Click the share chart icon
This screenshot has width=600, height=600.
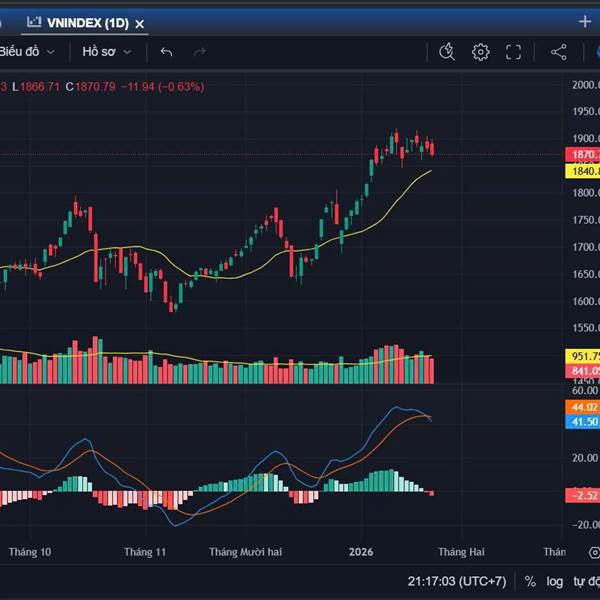point(559,52)
